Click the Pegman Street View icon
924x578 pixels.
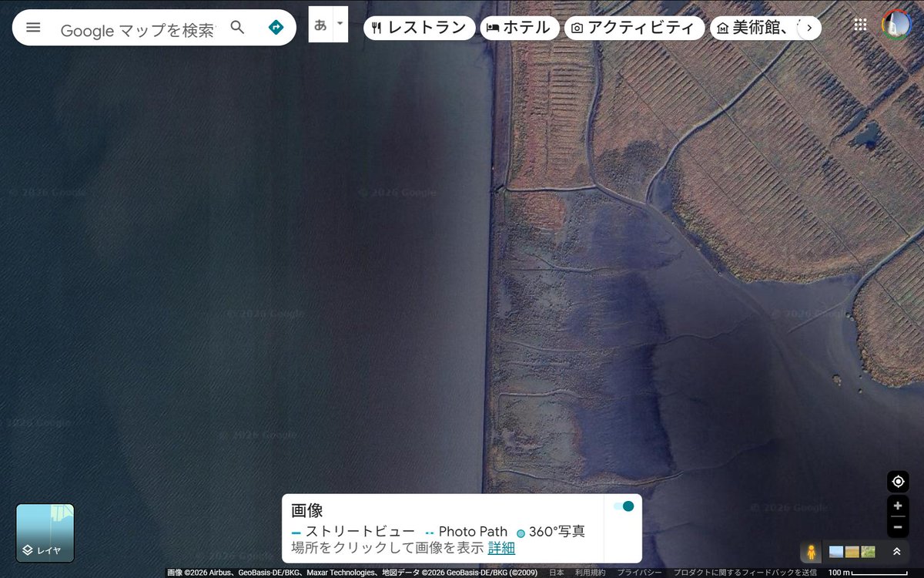pos(810,552)
